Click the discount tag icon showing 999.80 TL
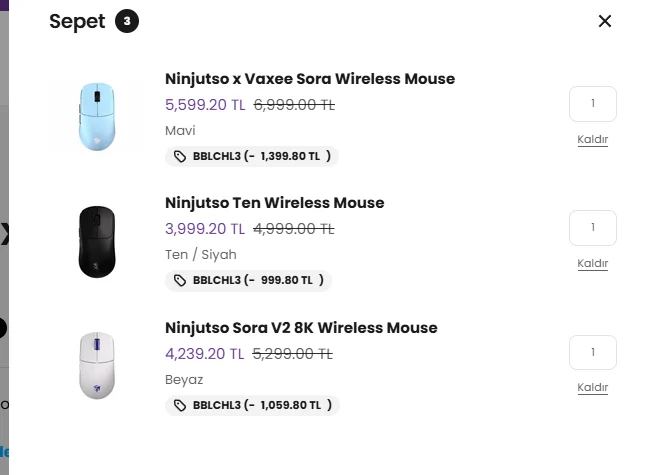The image size is (655, 475). point(180,281)
